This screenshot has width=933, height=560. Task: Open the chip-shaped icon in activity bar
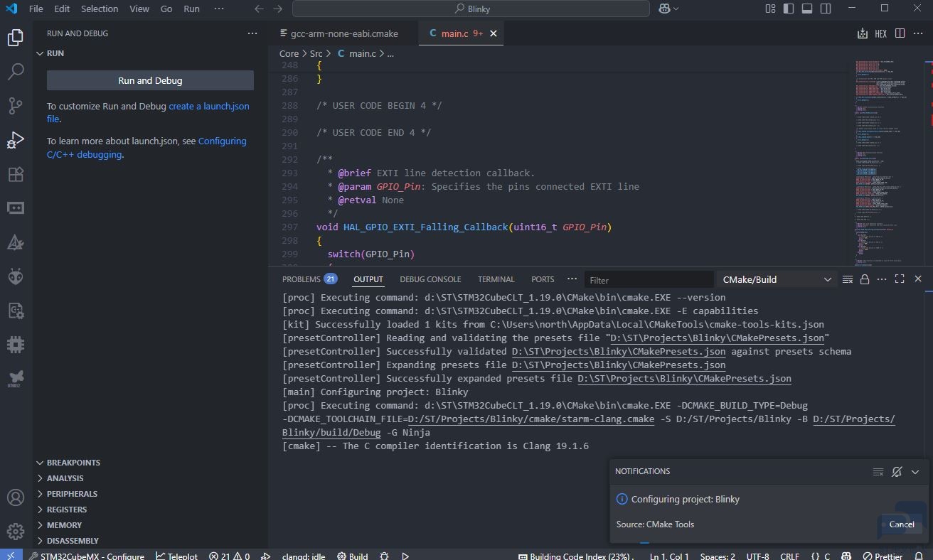(x=16, y=345)
